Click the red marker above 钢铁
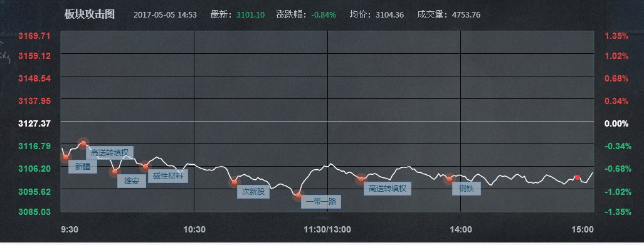The image size is (644, 245). tap(450, 179)
